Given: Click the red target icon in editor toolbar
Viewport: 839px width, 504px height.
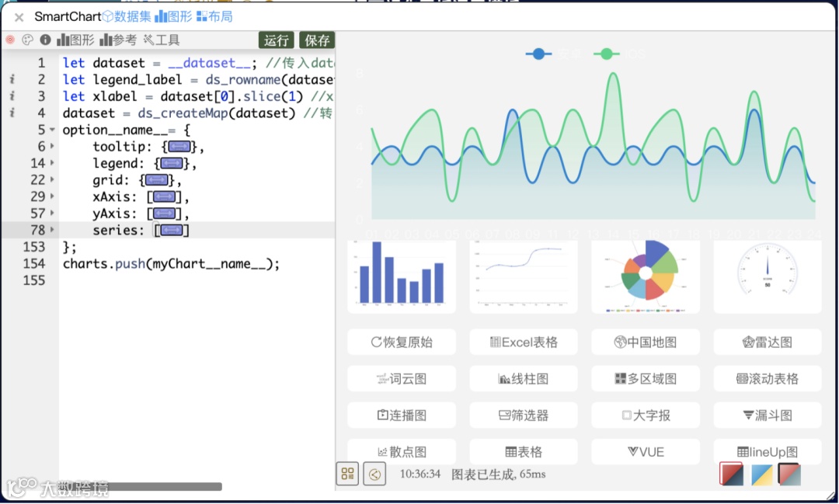Looking at the screenshot, I should [x=9, y=40].
